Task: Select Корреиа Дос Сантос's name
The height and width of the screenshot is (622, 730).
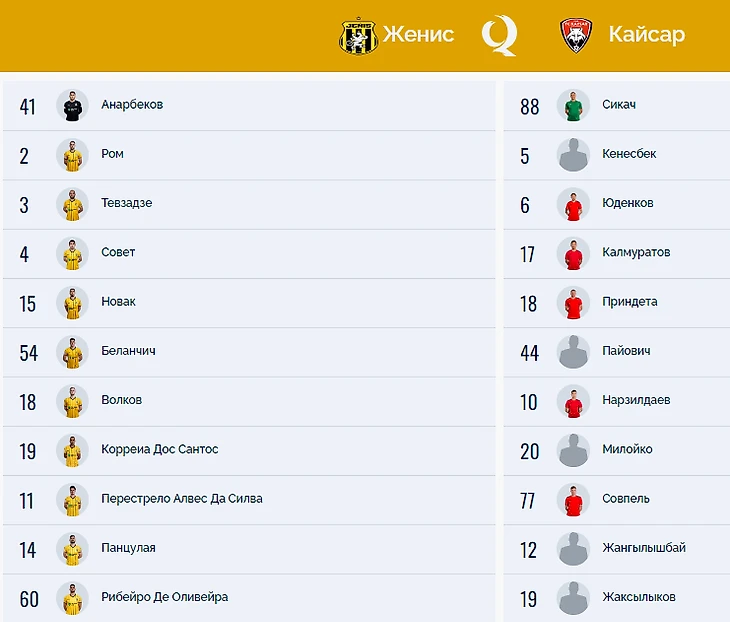Action: [x=160, y=449]
